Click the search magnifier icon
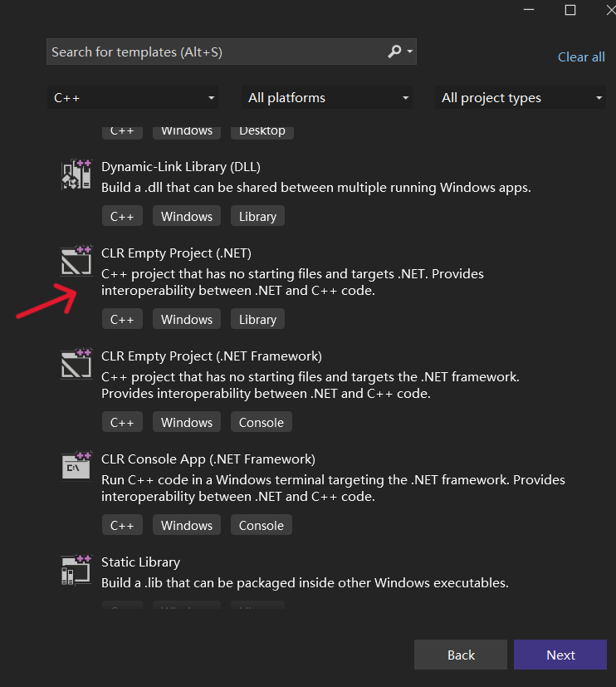Image resolution: width=616 pixels, height=687 pixels. point(394,51)
